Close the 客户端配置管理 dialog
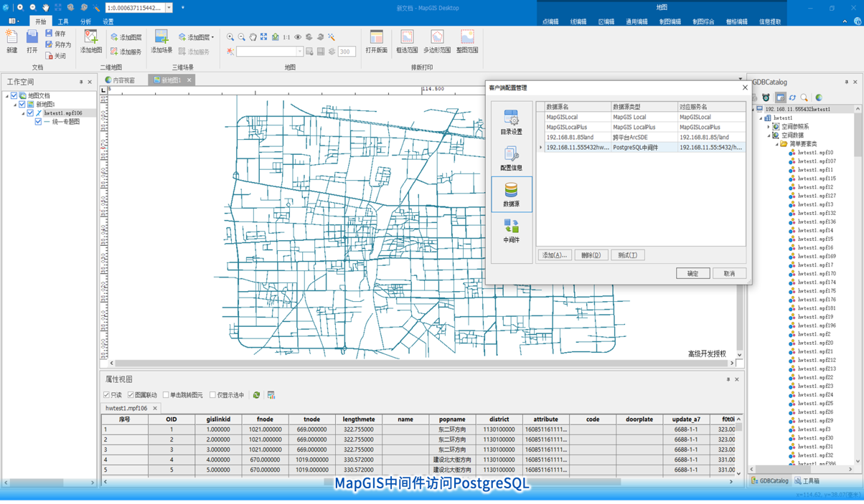Viewport: 864px width, 504px height. pyautogui.click(x=745, y=87)
